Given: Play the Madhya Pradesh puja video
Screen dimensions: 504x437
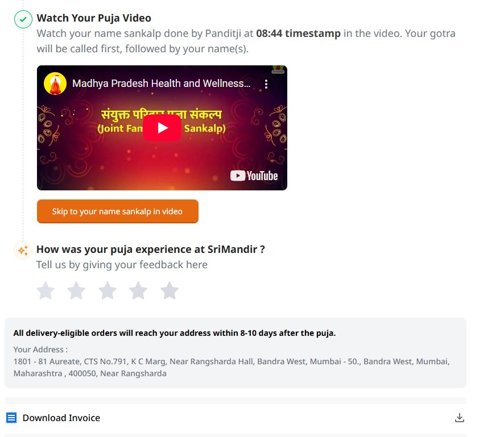Looking at the screenshot, I should 162,128.
